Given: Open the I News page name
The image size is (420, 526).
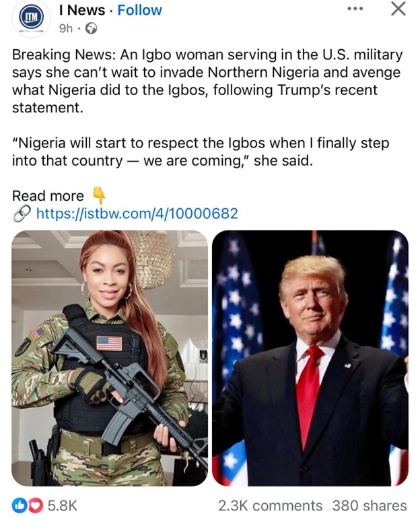Looking at the screenshot, I should point(82,10).
